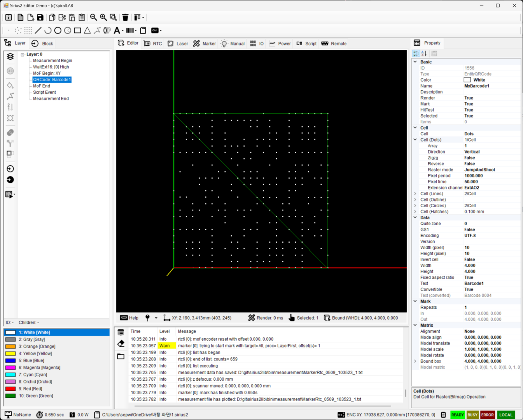The width and height of the screenshot is (523, 420).
Task: Switch to the Block tab
Action: point(42,44)
